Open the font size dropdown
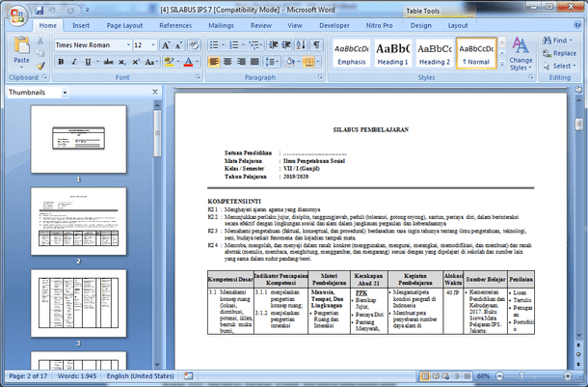 click(153, 45)
